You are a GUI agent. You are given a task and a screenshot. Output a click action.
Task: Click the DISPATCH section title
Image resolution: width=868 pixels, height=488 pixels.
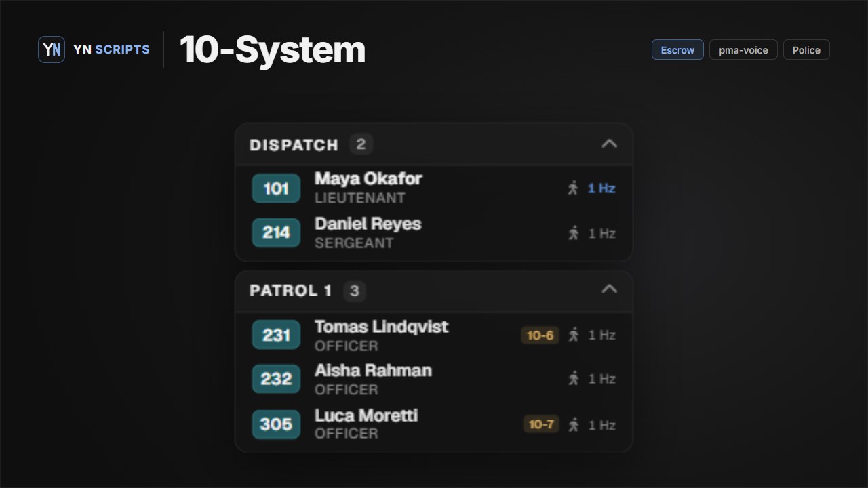point(294,145)
